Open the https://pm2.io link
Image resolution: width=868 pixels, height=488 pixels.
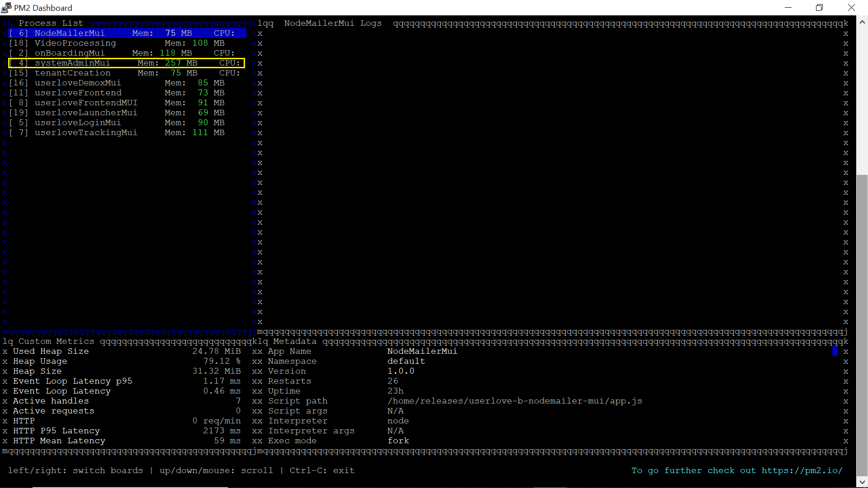[x=802, y=470]
